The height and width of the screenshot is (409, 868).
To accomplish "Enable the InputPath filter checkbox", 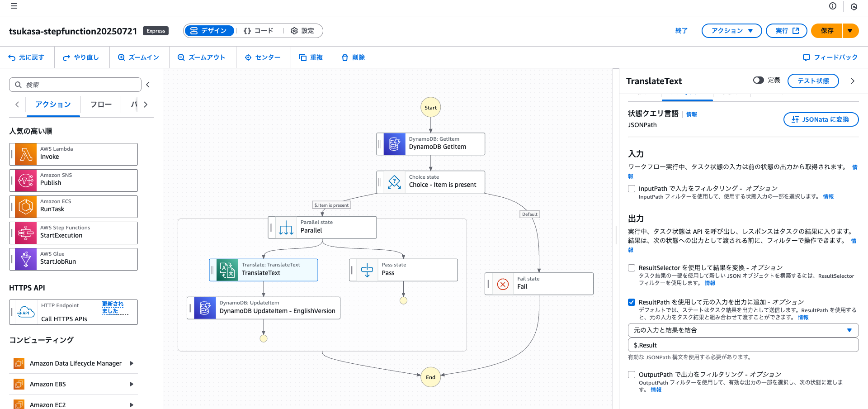I will 632,189.
